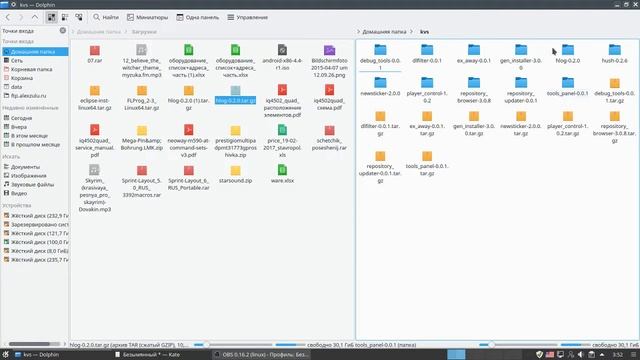Image resolution: width=640 pixels, height=360 pixels.
Task: Show files from В этом месяце
Action: point(35,136)
